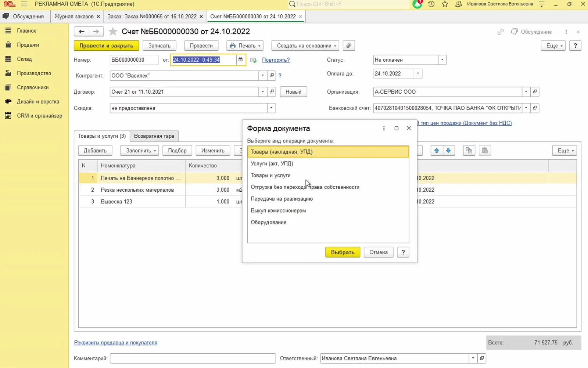
Task: Open dialog options three-dots menu
Action: [384, 128]
